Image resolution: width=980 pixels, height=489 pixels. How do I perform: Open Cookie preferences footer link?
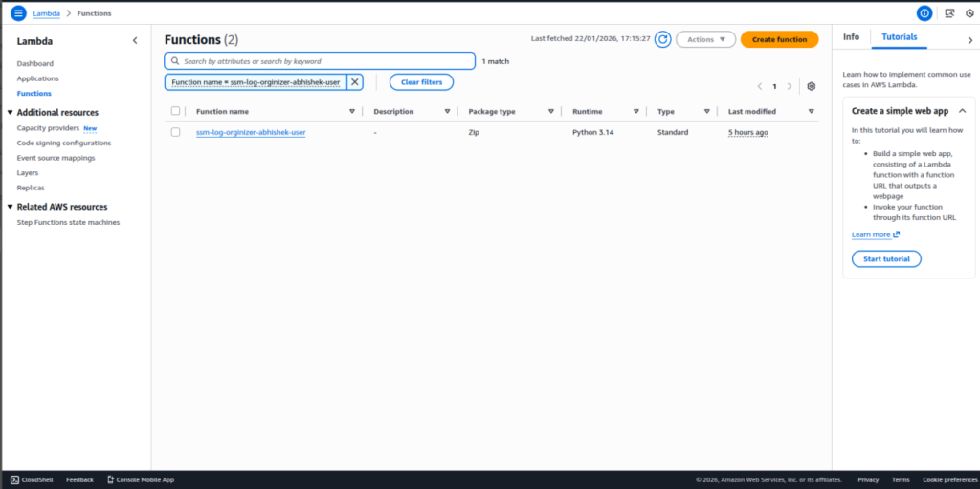948,479
